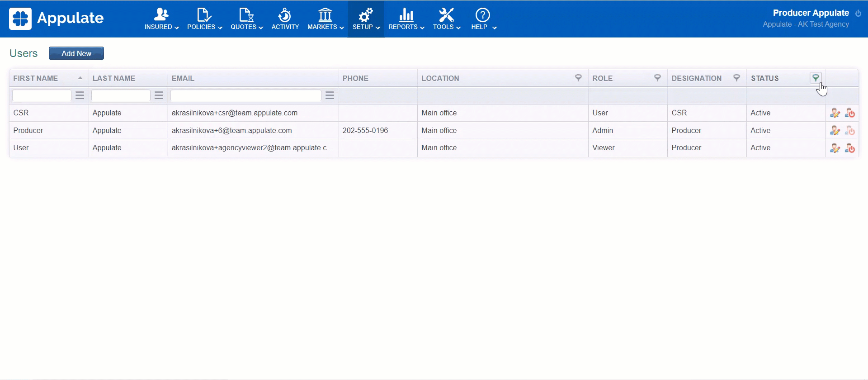This screenshot has width=868, height=380.
Task: Open the Activity page
Action: [285, 19]
